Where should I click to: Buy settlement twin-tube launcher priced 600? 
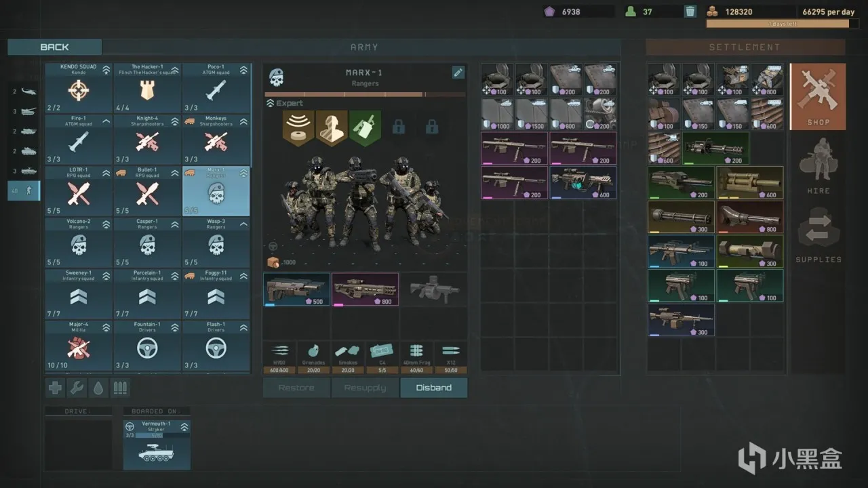pyautogui.click(x=750, y=182)
